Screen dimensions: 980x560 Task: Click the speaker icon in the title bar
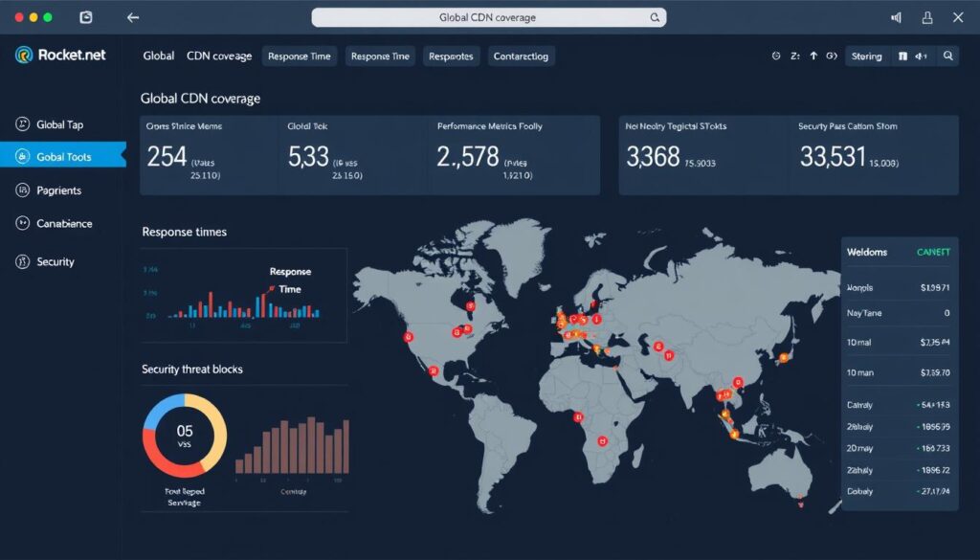coord(897,17)
